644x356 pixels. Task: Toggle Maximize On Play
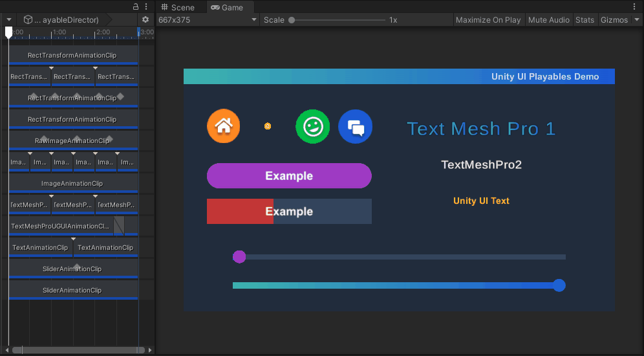[488, 20]
